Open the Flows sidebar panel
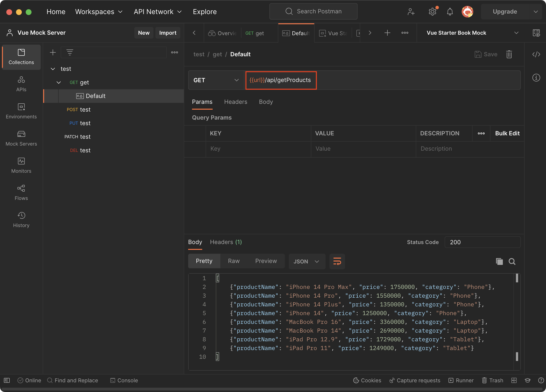The width and height of the screenshot is (546, 392). [x=21, y=193]
